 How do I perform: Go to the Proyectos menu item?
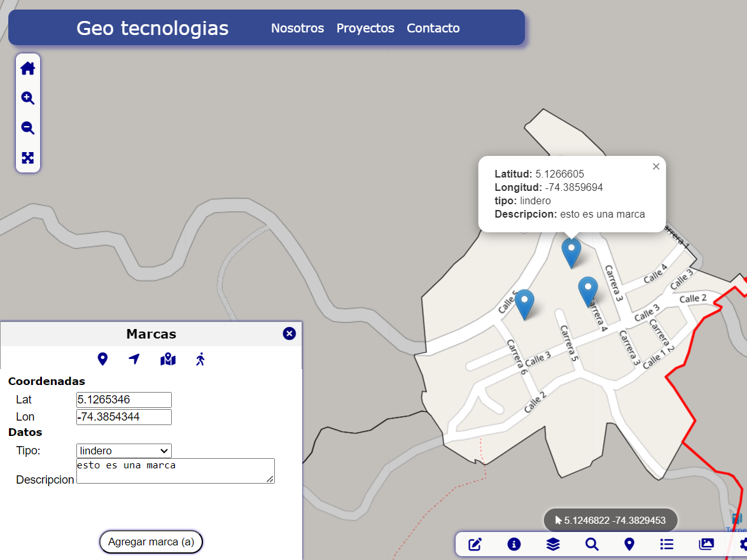(365, 28)
